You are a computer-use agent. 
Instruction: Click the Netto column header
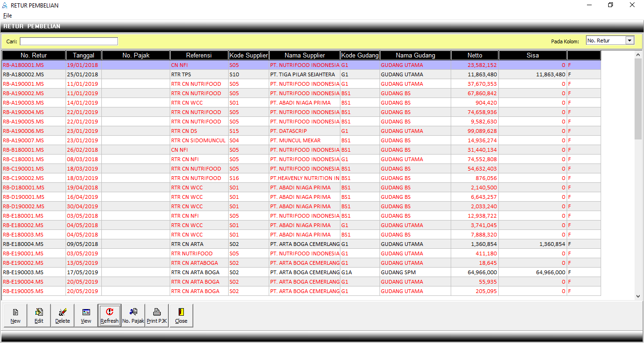click(x=475, y=56)
